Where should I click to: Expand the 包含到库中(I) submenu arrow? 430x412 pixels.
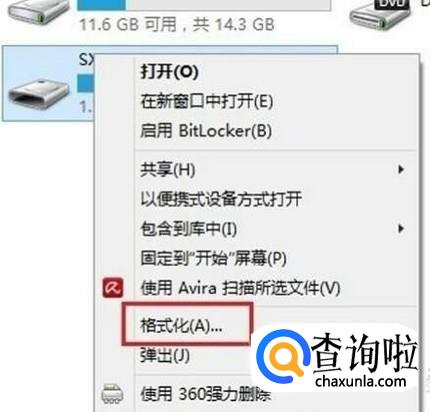(x=401, y=229)
